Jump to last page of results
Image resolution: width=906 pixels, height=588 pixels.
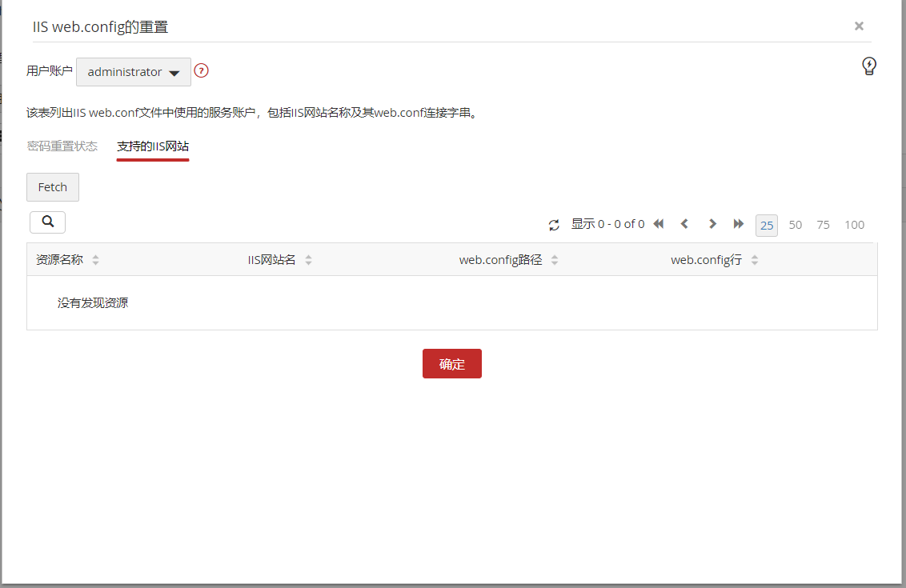tap(739, 223)
